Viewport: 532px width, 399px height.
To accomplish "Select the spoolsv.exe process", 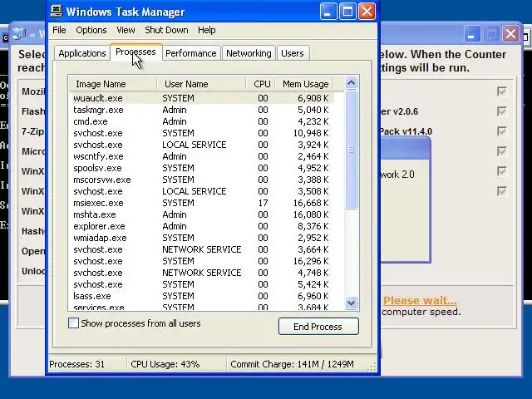I will (x=201, y=168).
